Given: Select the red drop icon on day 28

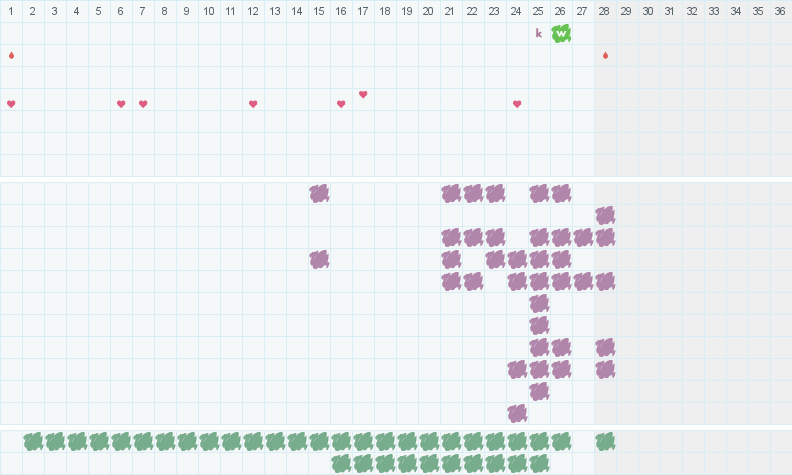Looking at the screenshot, I should (605, 55).
